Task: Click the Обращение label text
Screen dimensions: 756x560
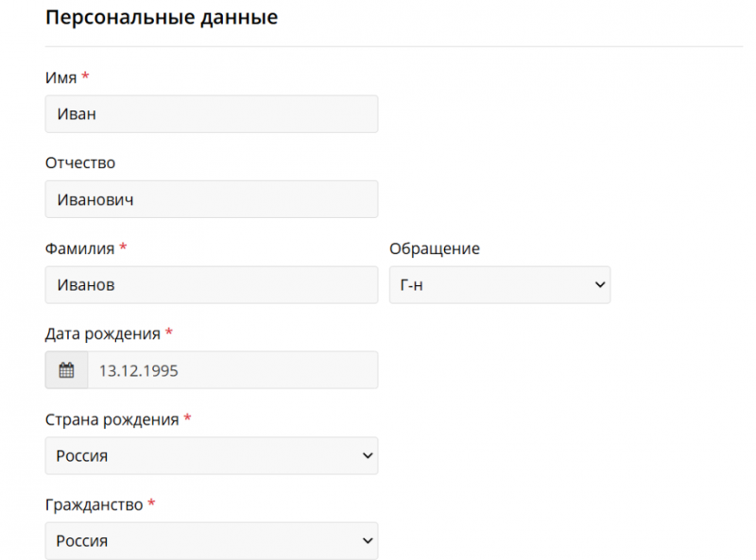Action: click(434, 248)
